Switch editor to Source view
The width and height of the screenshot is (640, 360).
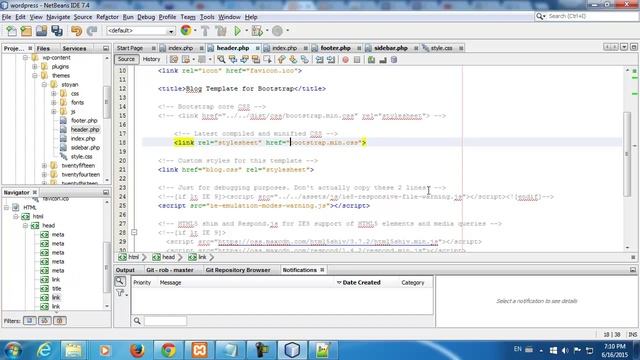coord(126,59)
